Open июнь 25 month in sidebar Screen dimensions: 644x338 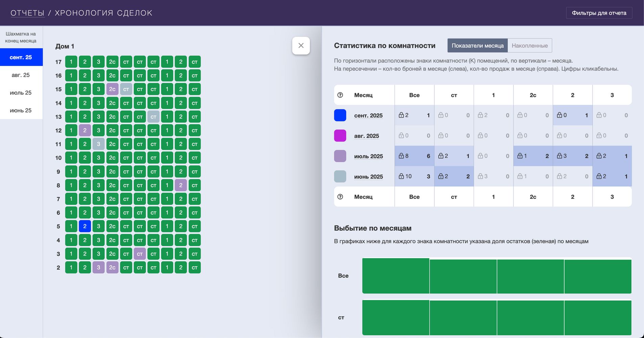21,111
